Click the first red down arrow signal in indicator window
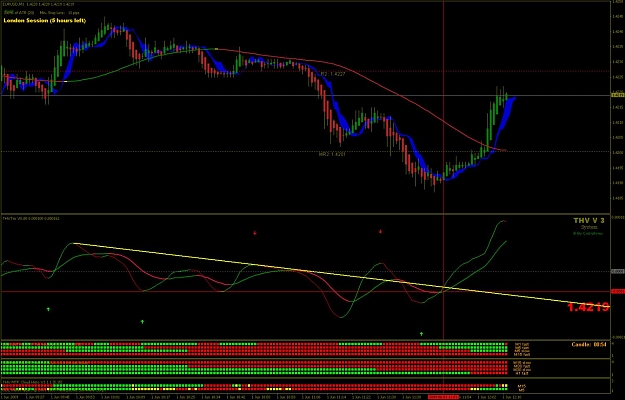 (x=255, y=233)
